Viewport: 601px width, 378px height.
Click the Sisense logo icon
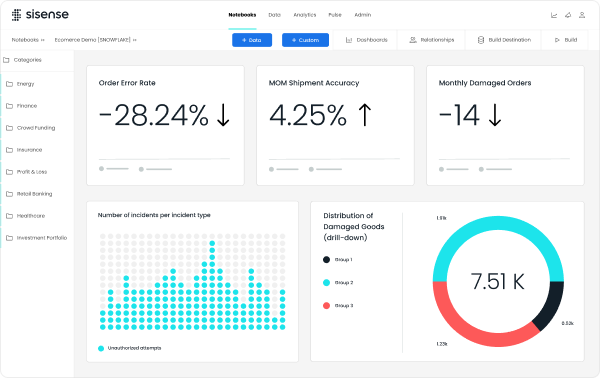[x=16, y=15]
